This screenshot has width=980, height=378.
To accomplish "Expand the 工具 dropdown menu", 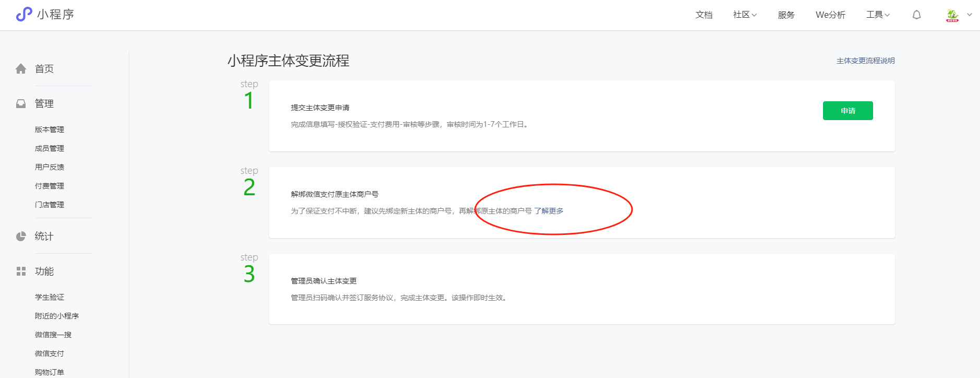I will point(878,15).
